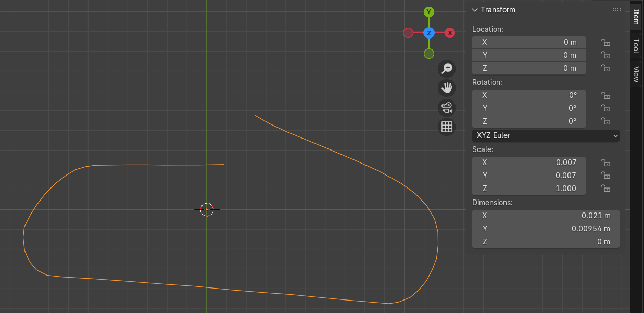Screen dimensions: 644x313
Task: Open the XYZ Euler rotation mode dropdown
Action: coord(546,135)
